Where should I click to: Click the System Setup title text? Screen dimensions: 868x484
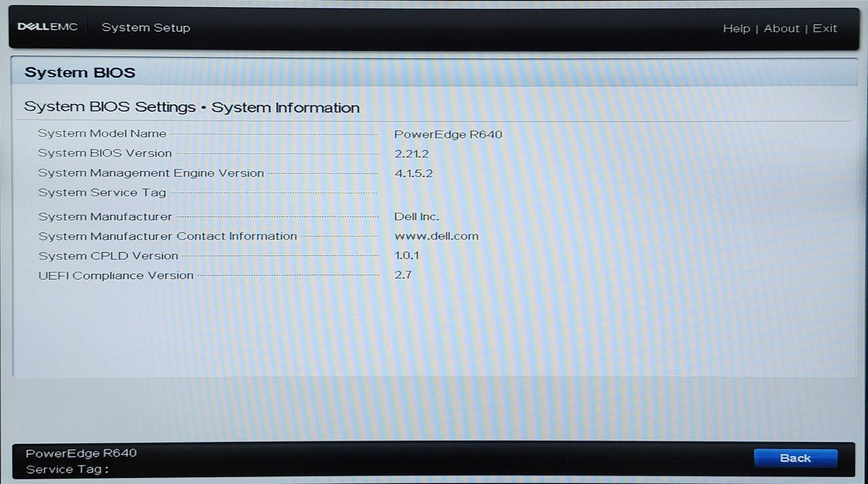(146, 28)
